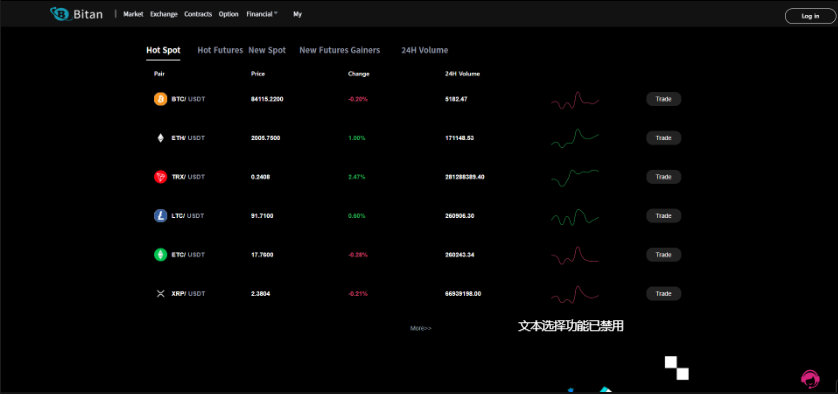Switch to the Hot Spot tab

[x=163, y=50]
